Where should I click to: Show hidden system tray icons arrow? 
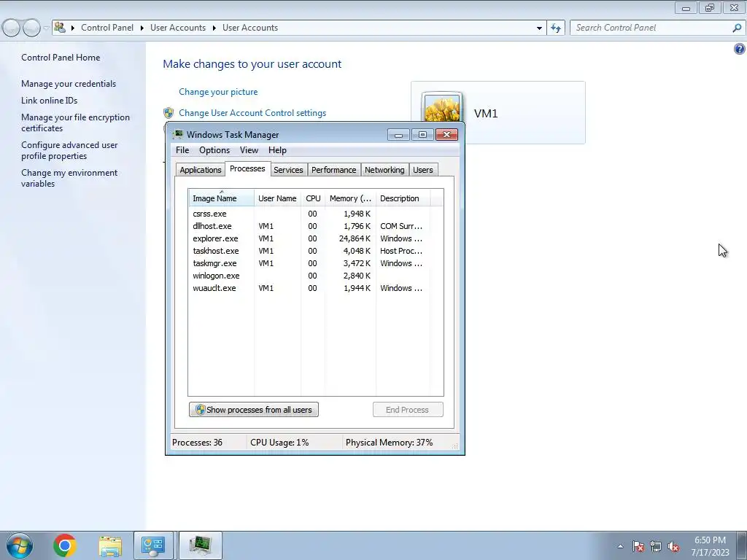(620, 547)
